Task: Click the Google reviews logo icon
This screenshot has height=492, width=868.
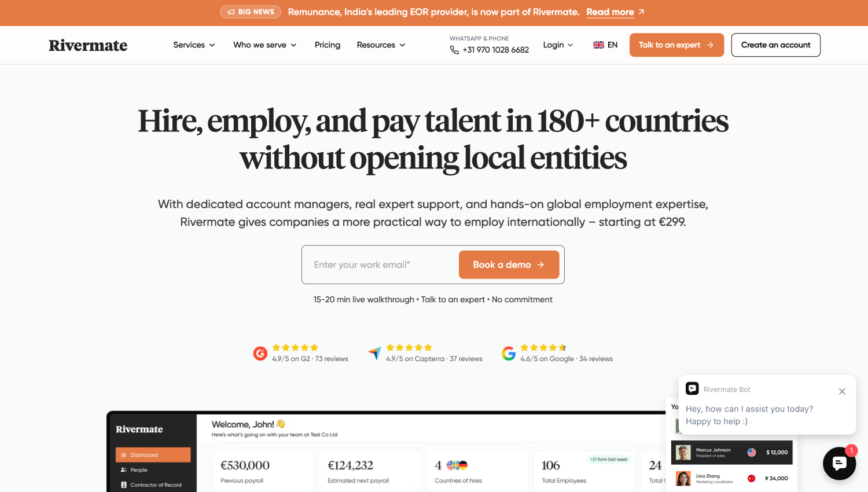Action: [x=509, y=353]
